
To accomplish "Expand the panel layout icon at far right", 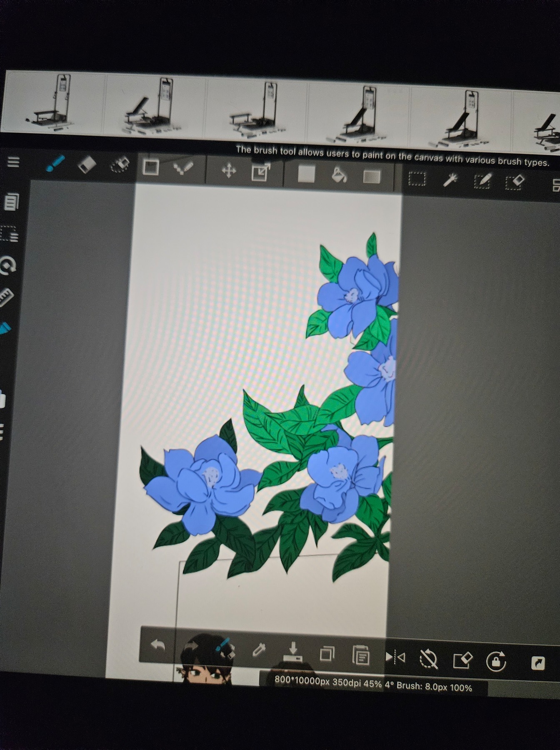I will (555, 185).
